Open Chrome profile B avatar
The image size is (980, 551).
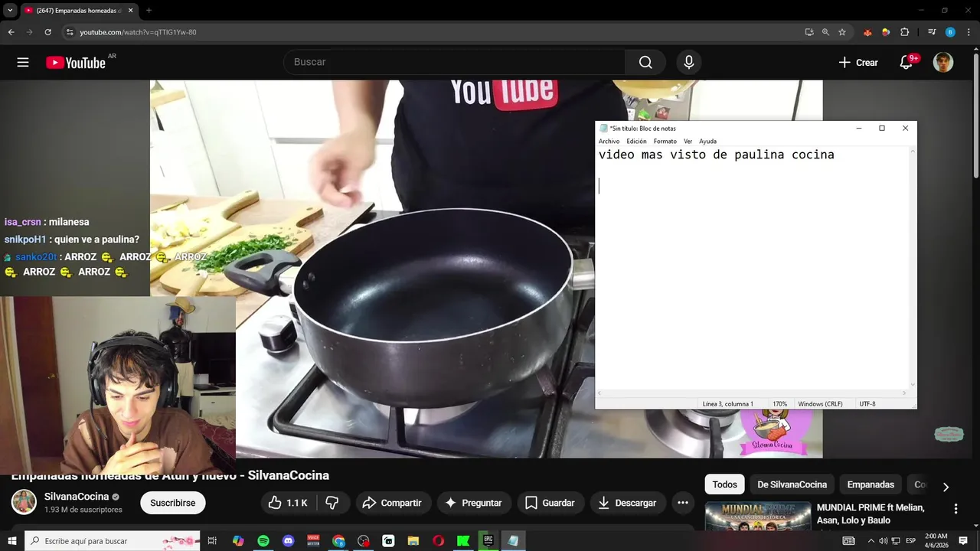(950, 32)
